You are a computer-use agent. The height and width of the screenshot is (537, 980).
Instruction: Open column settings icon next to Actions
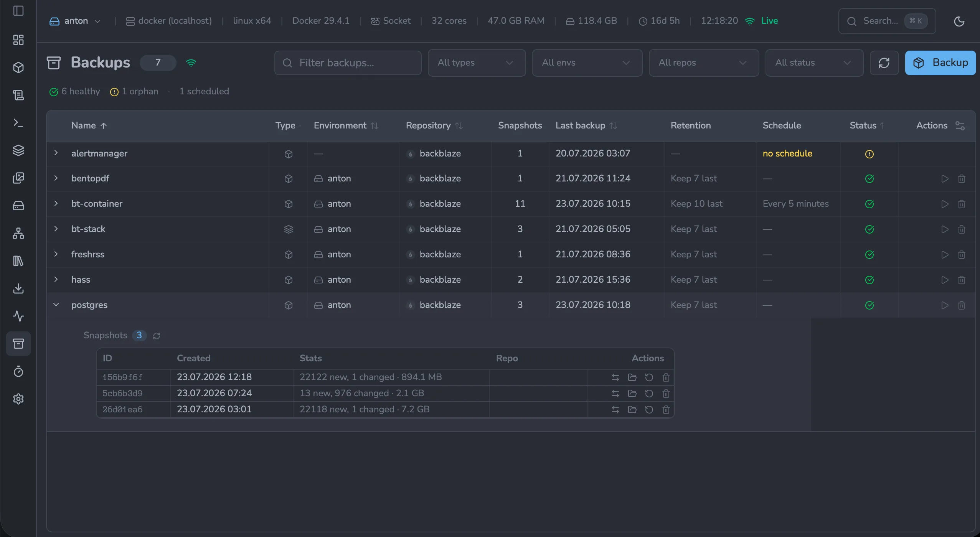click(960, 126)
